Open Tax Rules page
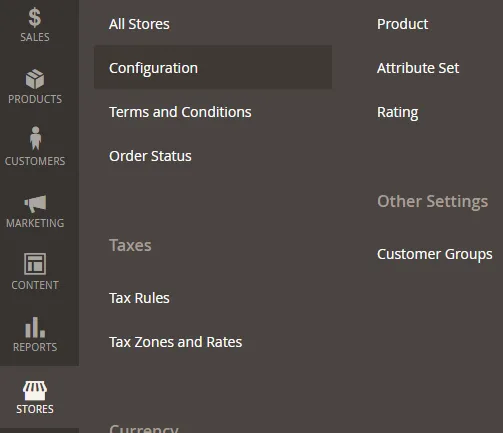The height and width of the screenshot is (433, 503). 139,298
